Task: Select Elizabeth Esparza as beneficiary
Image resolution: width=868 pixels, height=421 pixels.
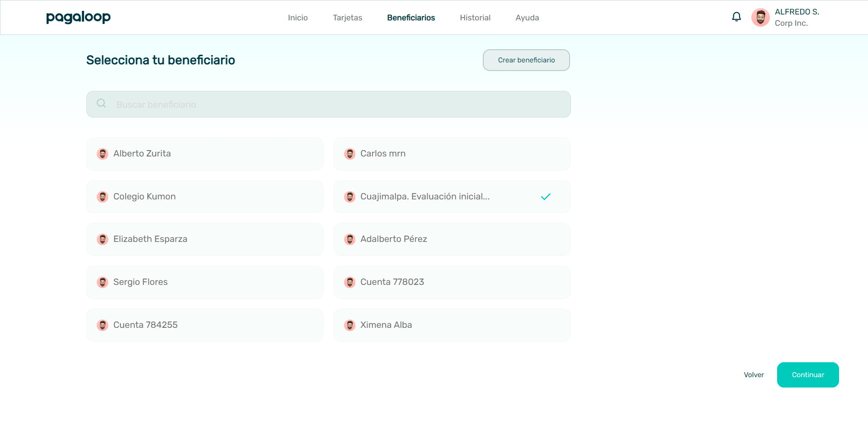Action: [204, 239]
